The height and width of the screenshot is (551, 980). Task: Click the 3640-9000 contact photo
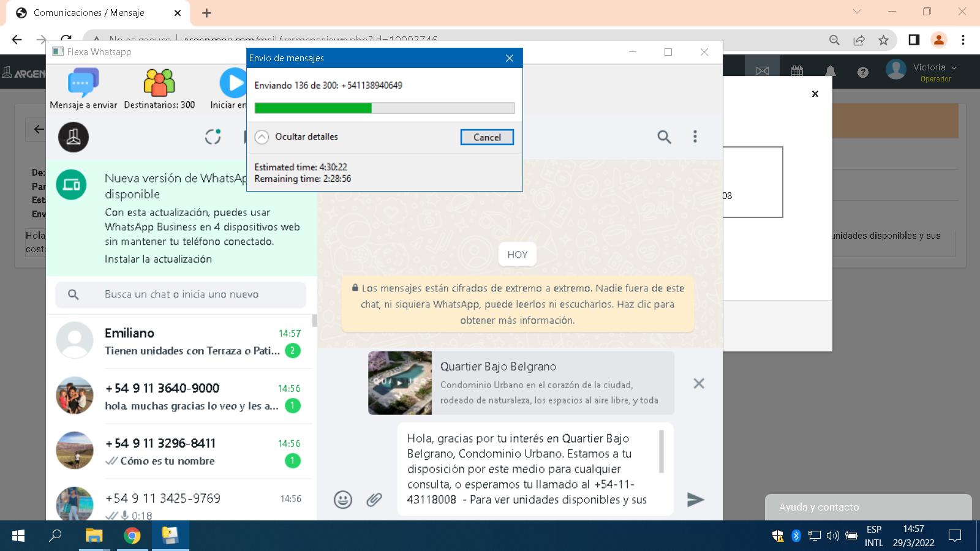[x=75, y=395]
